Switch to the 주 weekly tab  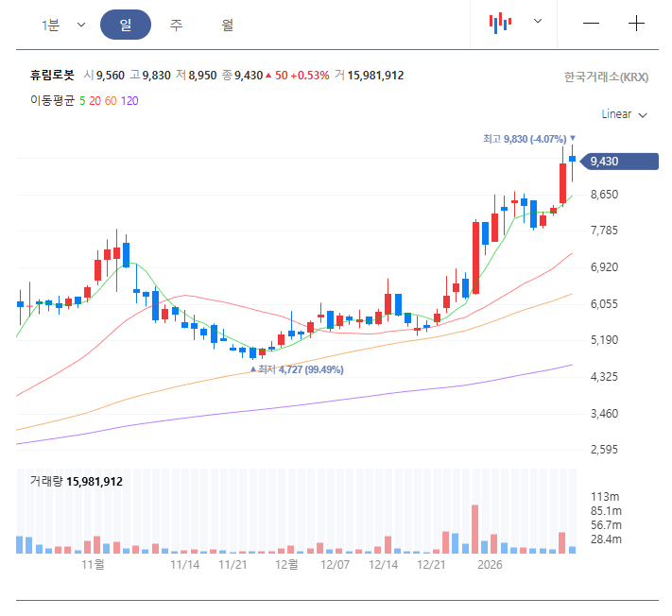tap(177, 25)
